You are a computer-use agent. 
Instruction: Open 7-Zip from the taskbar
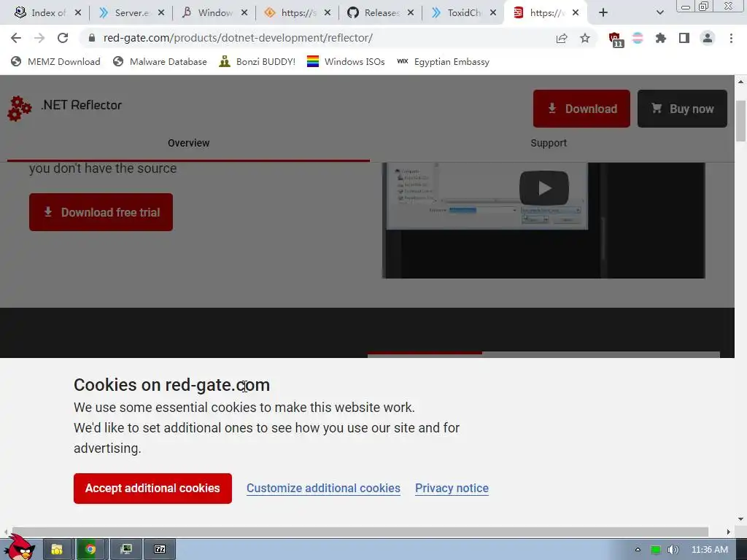(x=160, y=550)
